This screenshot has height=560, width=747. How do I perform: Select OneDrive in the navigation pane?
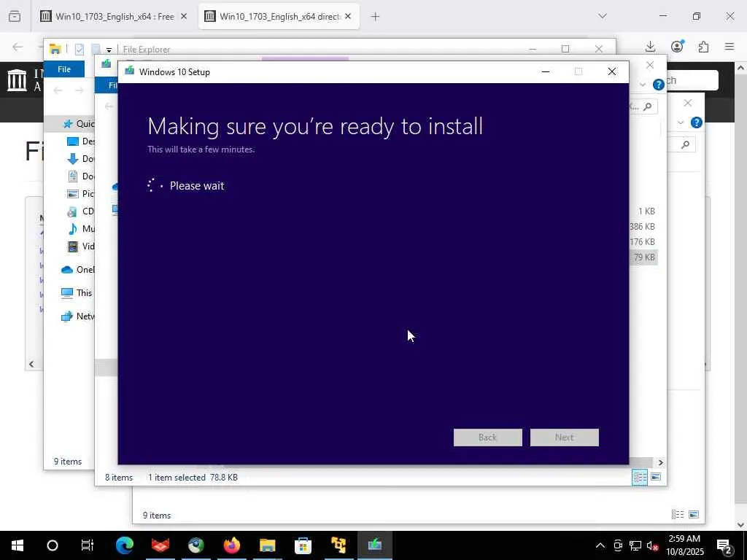[78, 270]
